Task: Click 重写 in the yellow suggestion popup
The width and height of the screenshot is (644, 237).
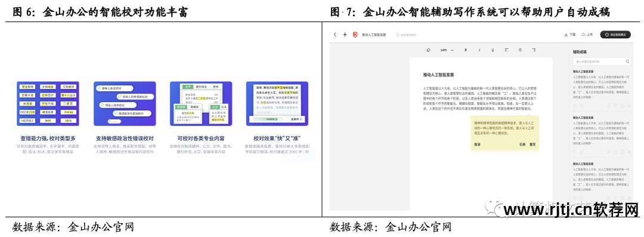Action: pyautogui.click(x=532, y=144)
